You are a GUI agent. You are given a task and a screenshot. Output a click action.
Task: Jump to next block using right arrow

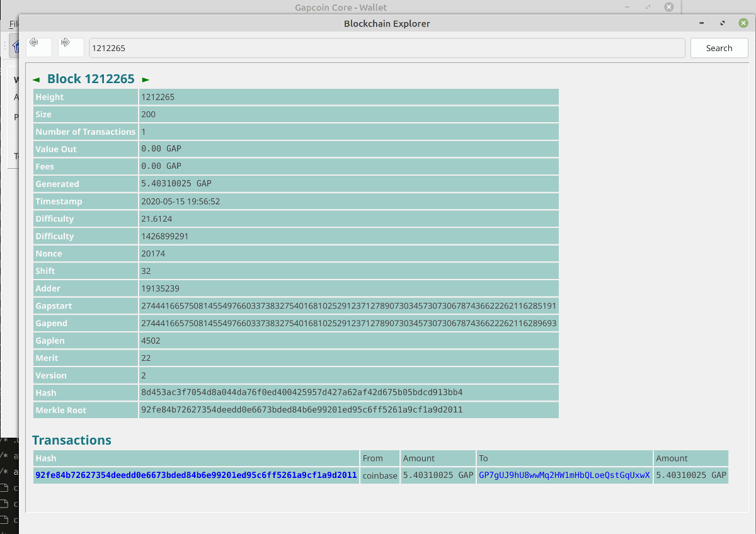(146, 79)
